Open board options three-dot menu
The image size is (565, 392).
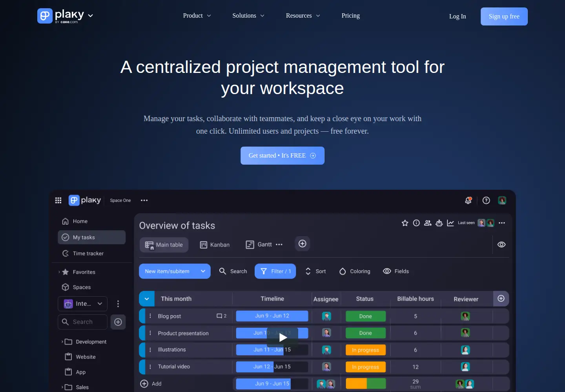coord(502,223)
